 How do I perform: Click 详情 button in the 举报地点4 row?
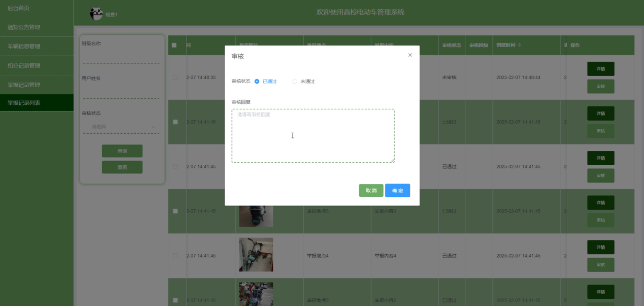(x=601, y=247)
